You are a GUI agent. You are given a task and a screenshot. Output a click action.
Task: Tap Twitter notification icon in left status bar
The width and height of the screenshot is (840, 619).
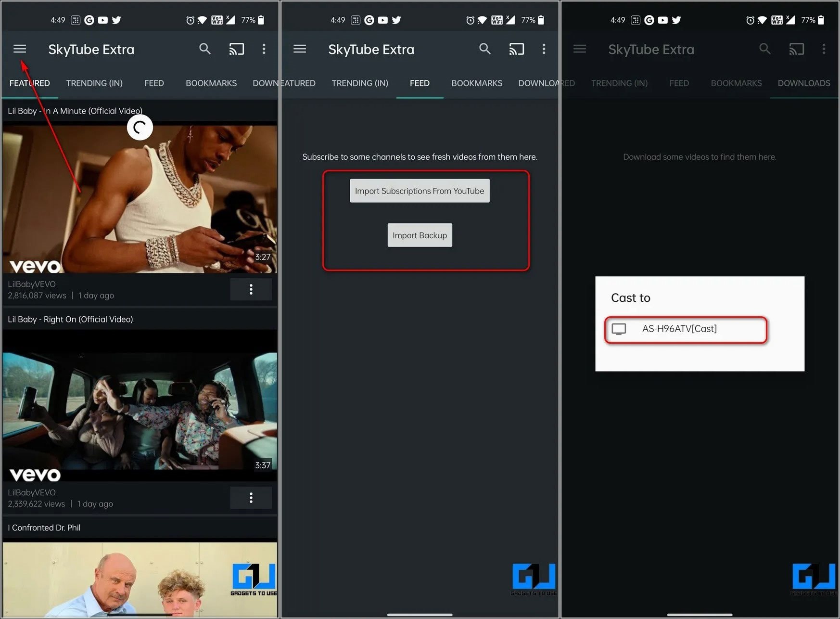[x=116, y=20]
